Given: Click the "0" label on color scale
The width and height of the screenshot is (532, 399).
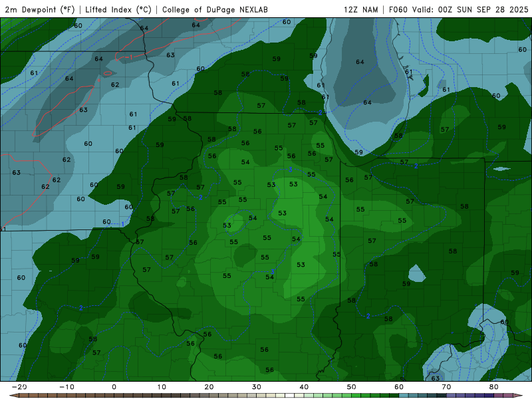Looking at the screenshot, I should pyautogui.click(x=114, y=387).
